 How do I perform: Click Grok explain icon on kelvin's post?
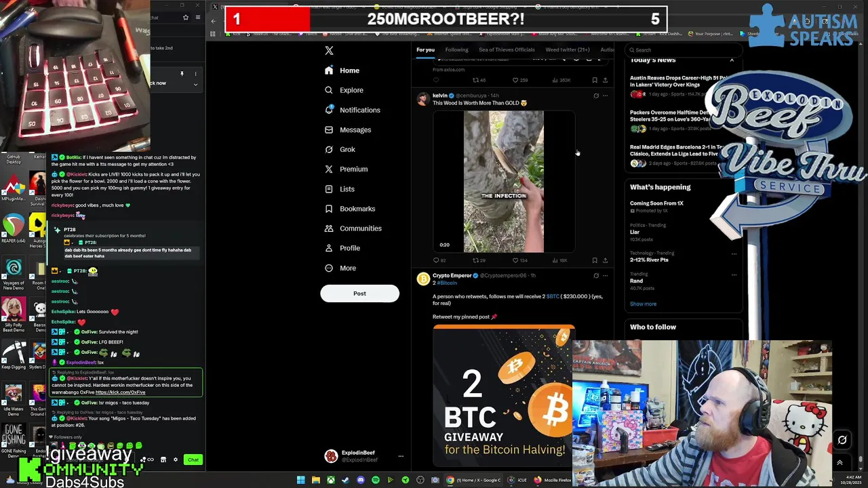[596, 96]
